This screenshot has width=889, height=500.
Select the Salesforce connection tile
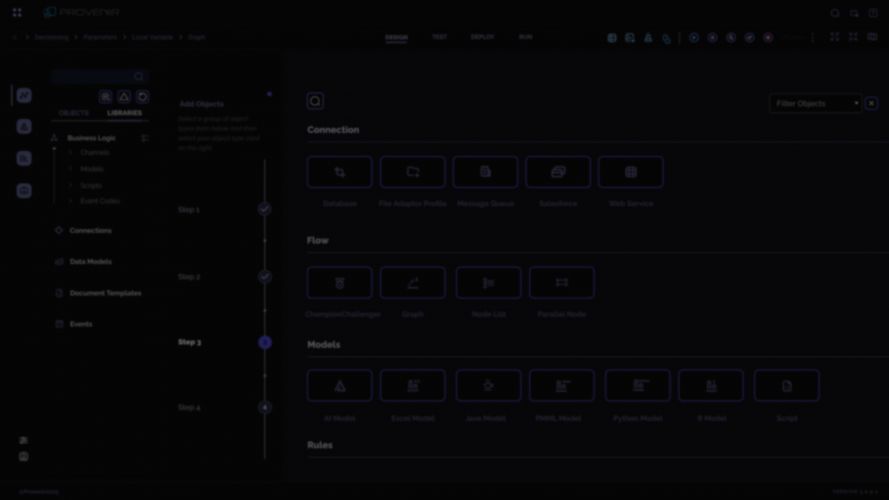[558, 172]
